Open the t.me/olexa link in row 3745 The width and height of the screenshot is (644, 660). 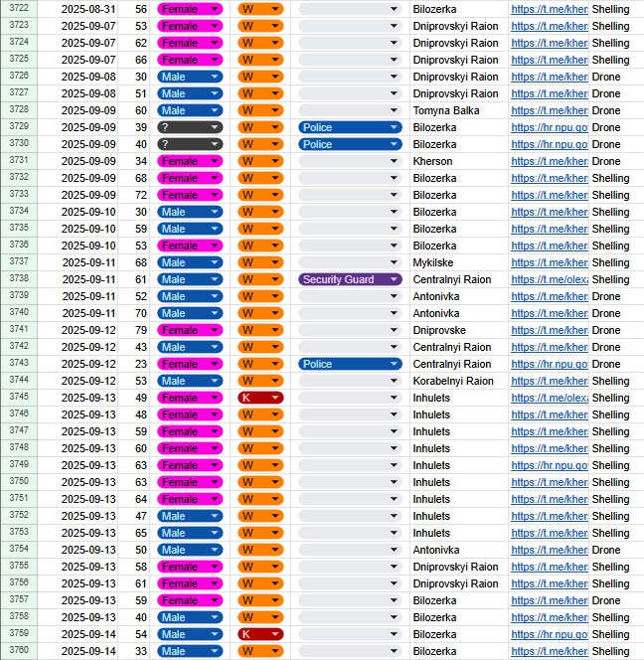pos(550,398)
